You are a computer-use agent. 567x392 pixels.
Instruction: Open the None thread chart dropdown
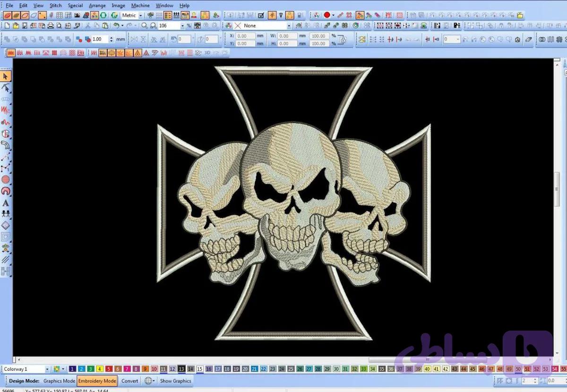coord(289,26)
